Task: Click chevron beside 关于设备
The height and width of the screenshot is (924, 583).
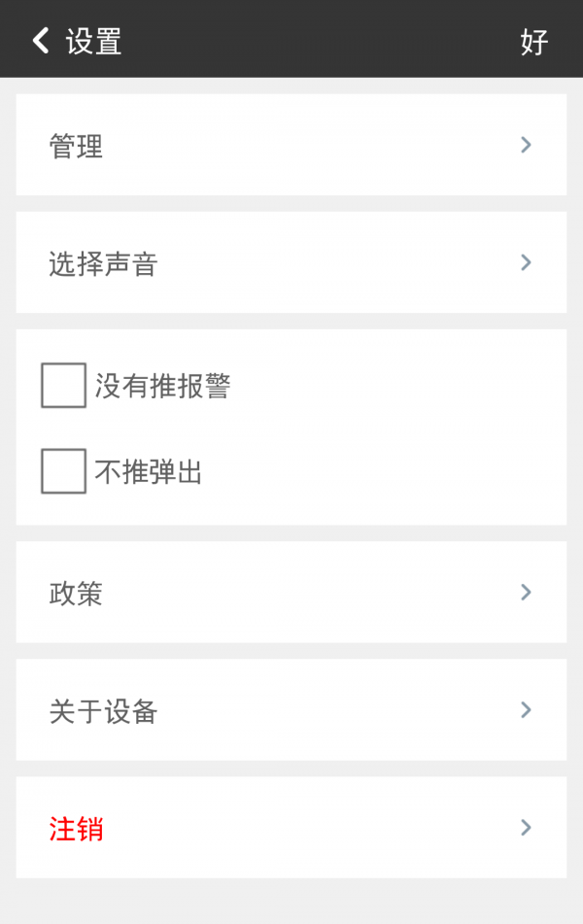Action: coord(526,710)
